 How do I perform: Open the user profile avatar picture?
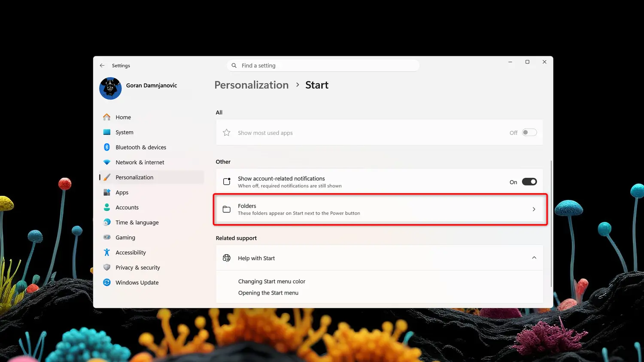click(110, 88)
